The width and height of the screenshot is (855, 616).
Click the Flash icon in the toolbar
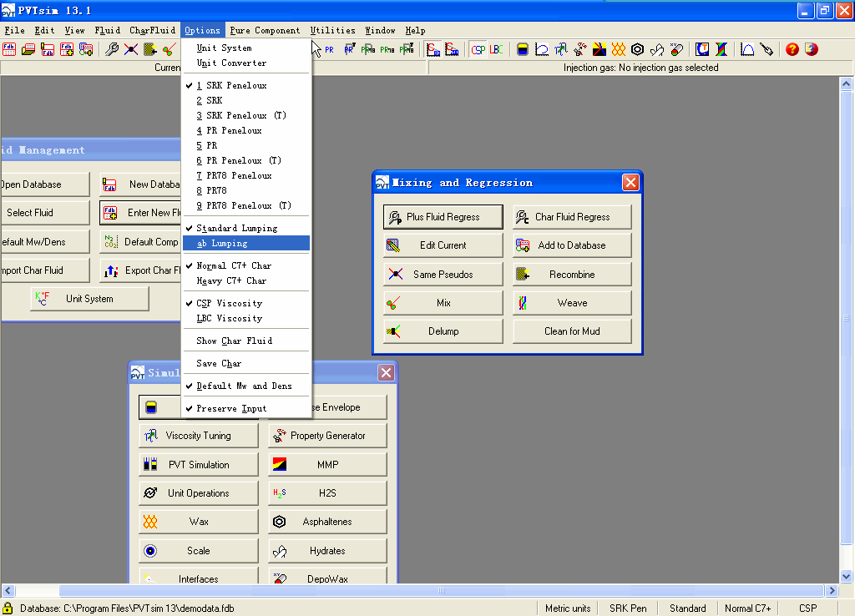[x=523, y=49]
